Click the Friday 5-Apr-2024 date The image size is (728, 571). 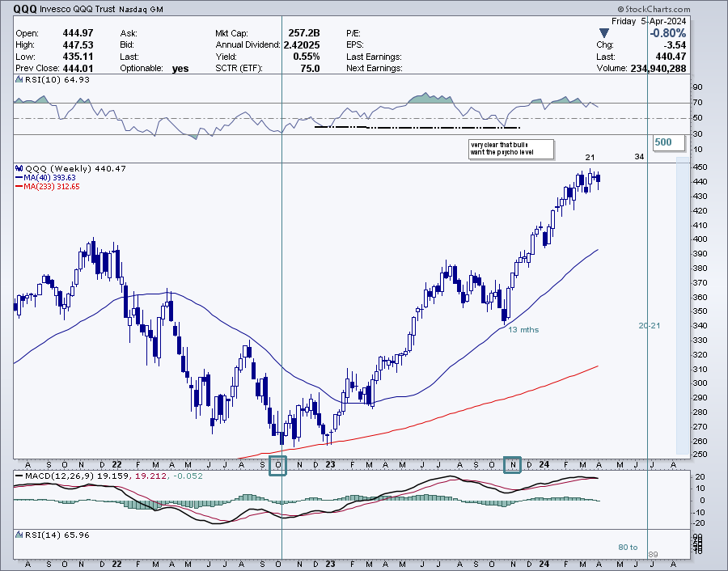649,21
